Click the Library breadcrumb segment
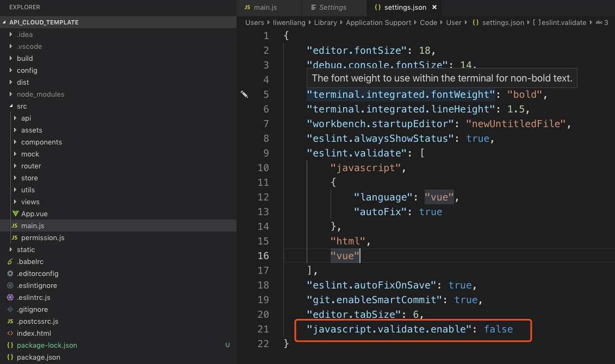 click(326, 22)
